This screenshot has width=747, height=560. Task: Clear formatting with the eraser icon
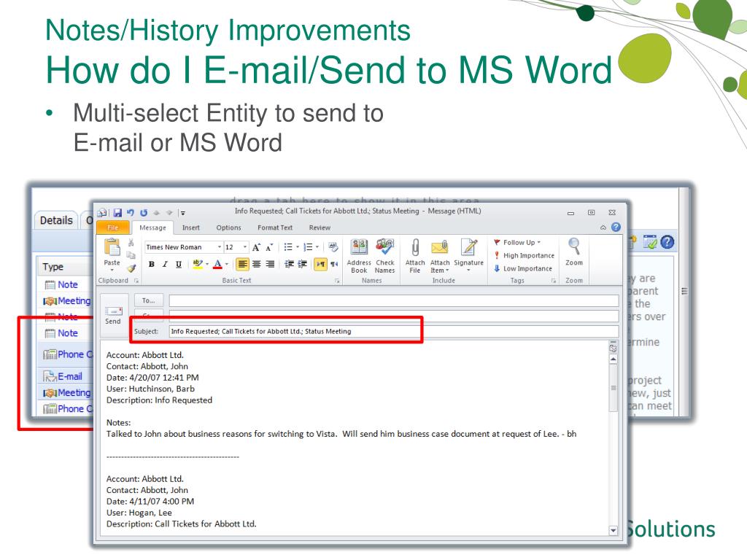pyautogui.click(x=333, y=247)
